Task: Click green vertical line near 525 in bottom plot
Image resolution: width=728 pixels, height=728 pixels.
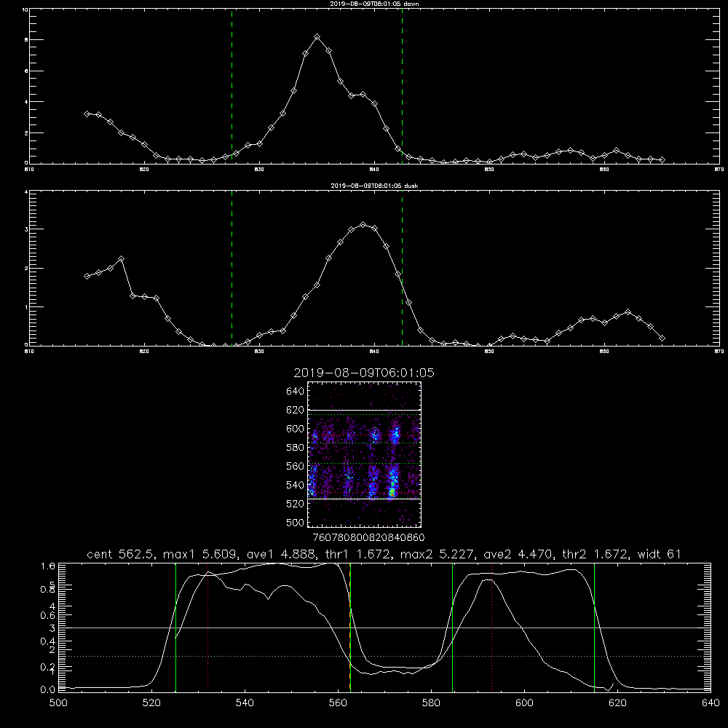Action: pyautogui.click(x=175, y=628)
